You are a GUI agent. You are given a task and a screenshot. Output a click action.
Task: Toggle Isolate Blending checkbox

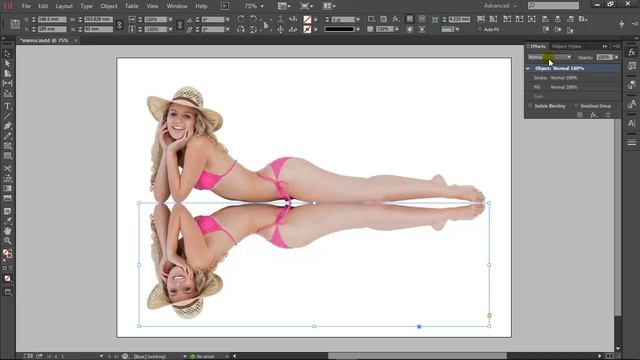(530, 106)
